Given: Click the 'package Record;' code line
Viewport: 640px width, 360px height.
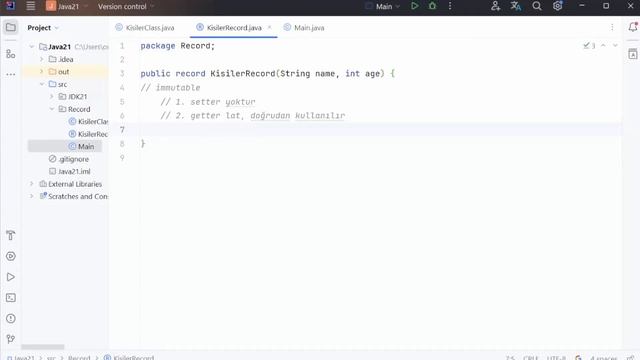Looking at the screenshot, I should pos(178,46).
